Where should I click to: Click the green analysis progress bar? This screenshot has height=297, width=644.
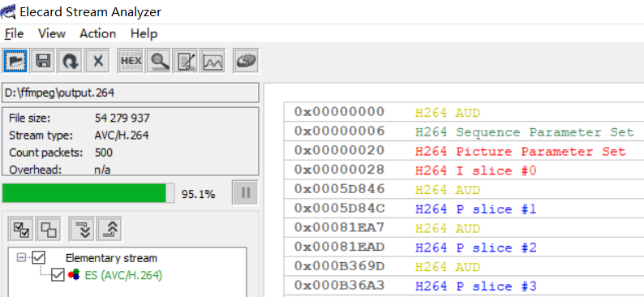[88, 193]
